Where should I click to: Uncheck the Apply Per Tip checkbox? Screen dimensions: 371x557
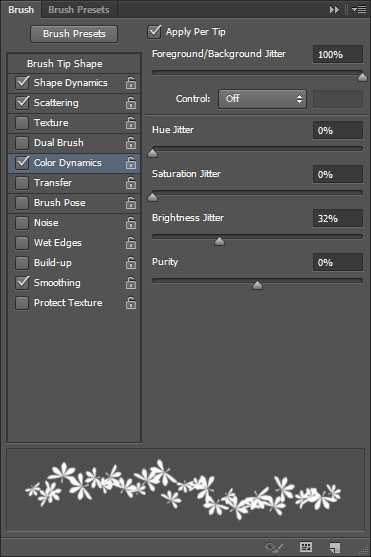click(154, 32)
